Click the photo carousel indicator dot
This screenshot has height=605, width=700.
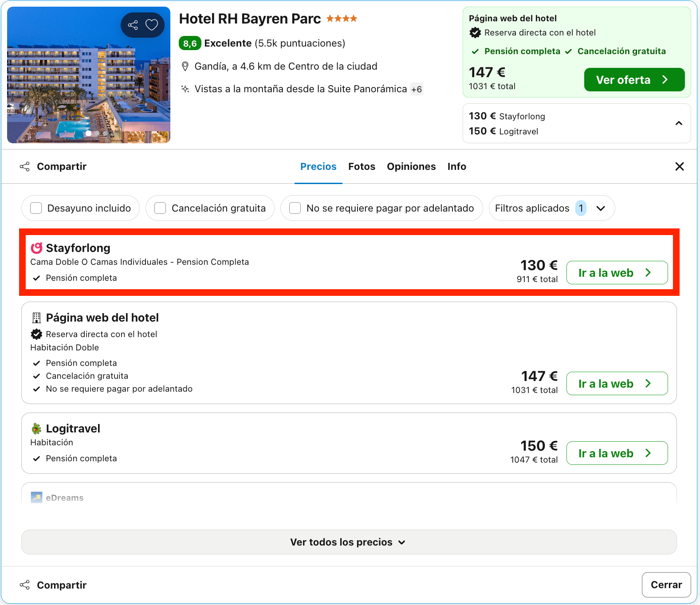pyautogui.click(x=89, y=133)
